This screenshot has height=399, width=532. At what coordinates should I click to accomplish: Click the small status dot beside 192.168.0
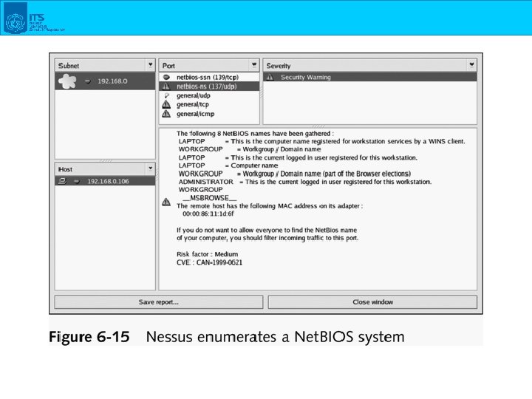point(87,81)
